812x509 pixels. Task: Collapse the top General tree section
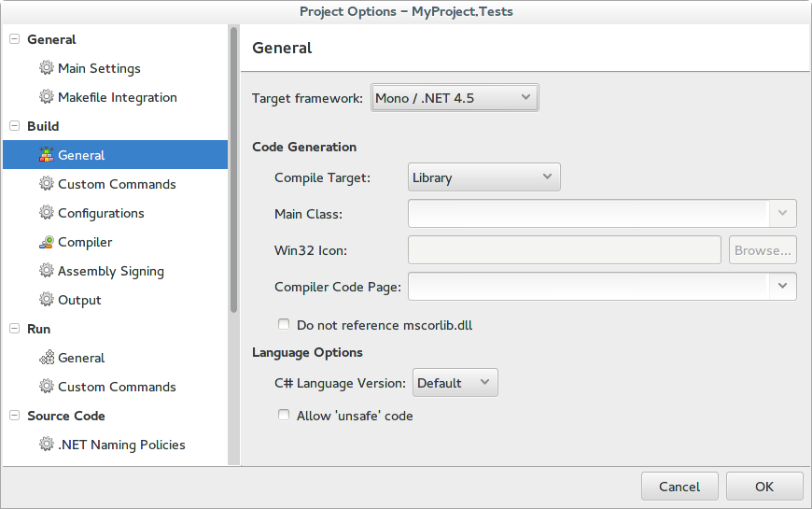tap(15, 39)
